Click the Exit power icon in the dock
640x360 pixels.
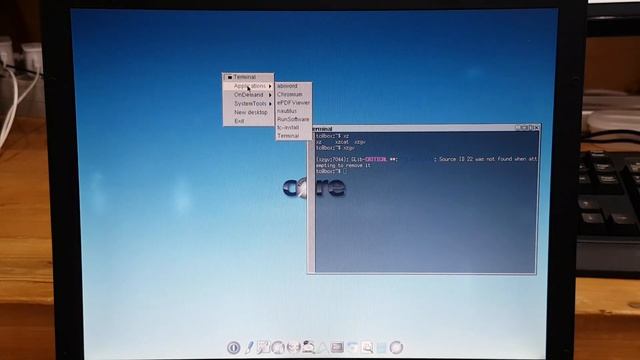coord(233,348)
